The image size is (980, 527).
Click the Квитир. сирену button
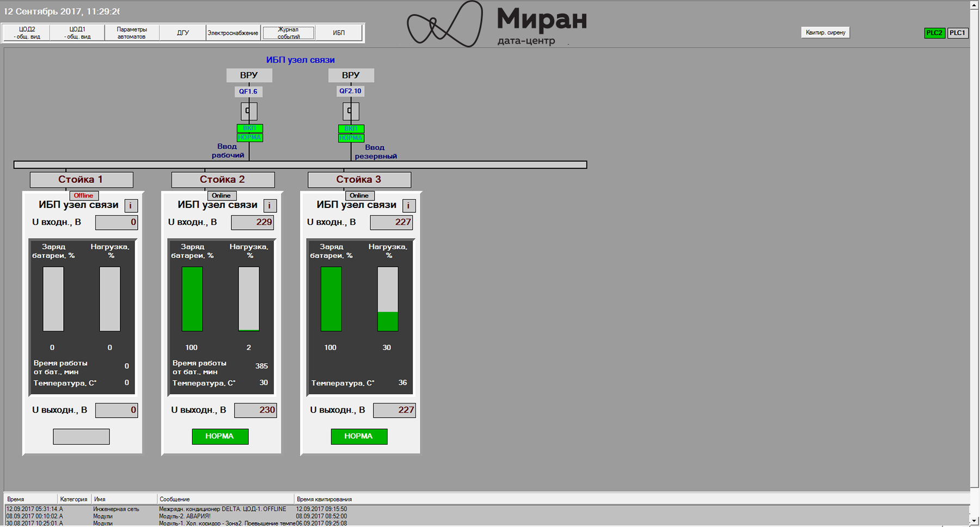(x=825, y=33)
